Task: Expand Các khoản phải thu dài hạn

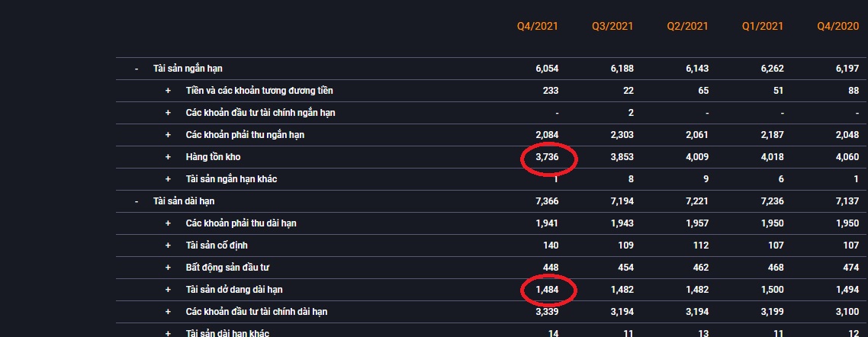Action: [x=168, y=223]
